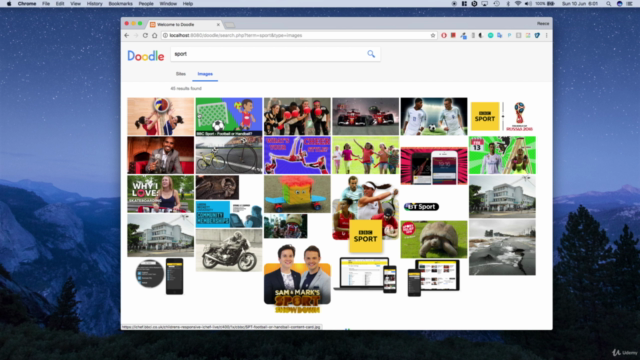Open the Chrome home button

click(154, 36)
